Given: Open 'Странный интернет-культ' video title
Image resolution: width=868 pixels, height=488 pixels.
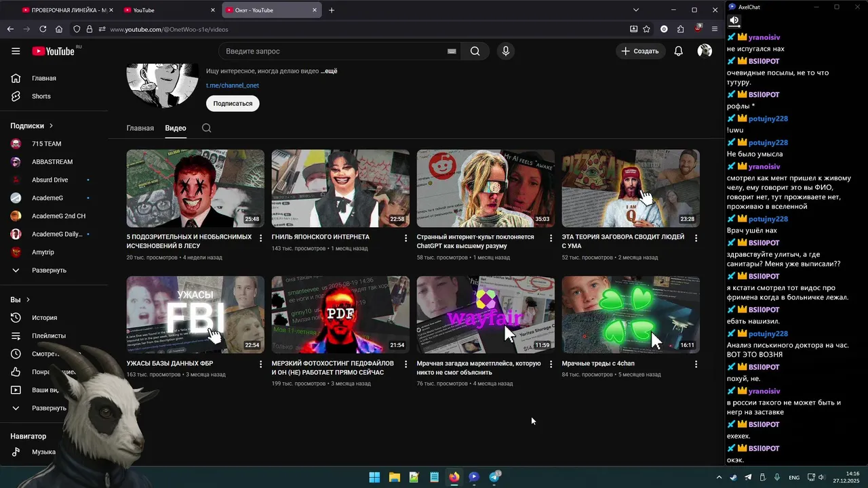Looking at the screenshot, I should [x=475, y=242].
